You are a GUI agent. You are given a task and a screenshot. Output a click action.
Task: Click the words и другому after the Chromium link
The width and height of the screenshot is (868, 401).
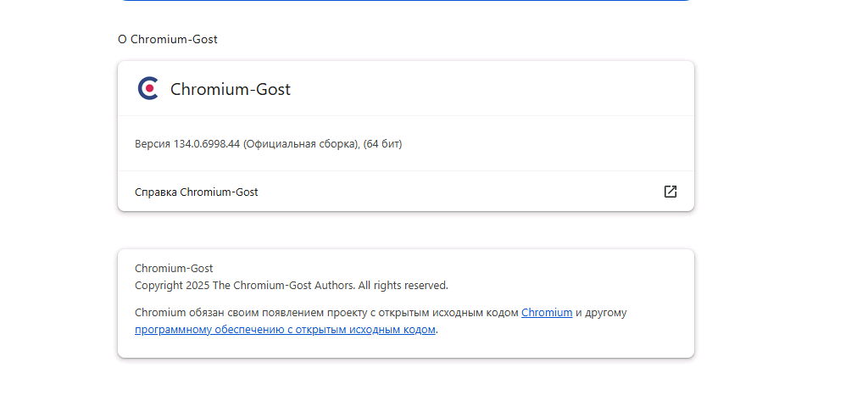tap(601, 312)
